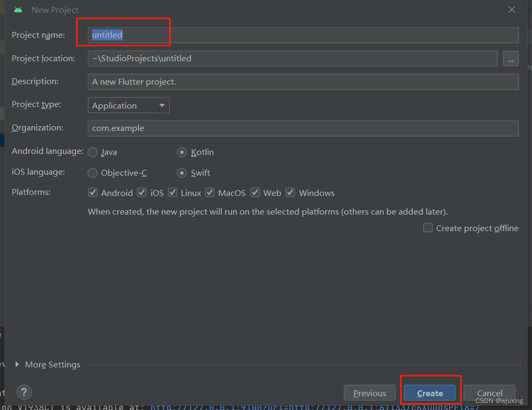Screen dimensions: 532x410
Task: Click the Create button
Action: [x=430, y=393]
